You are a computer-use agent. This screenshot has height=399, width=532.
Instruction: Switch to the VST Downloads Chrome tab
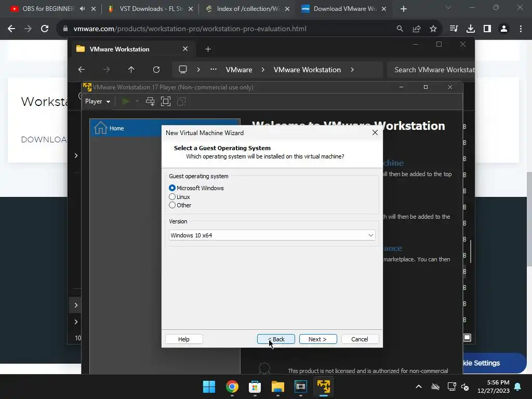point(151,9)
